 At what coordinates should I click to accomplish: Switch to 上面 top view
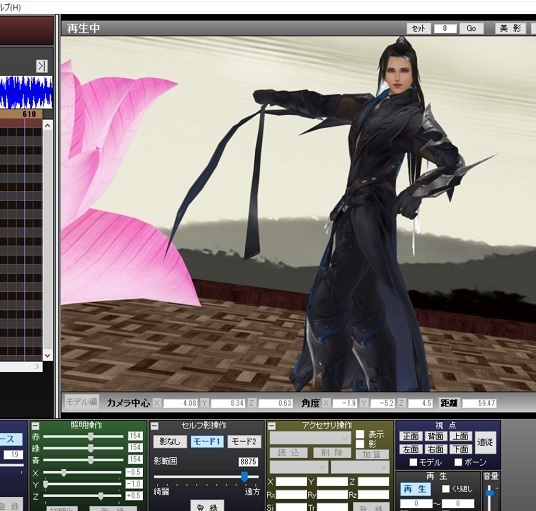pos(460,436)
